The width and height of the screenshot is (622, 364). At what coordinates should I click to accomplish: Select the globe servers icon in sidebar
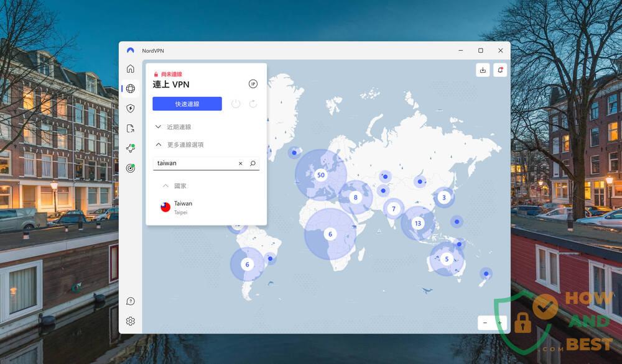pos(131,88)
